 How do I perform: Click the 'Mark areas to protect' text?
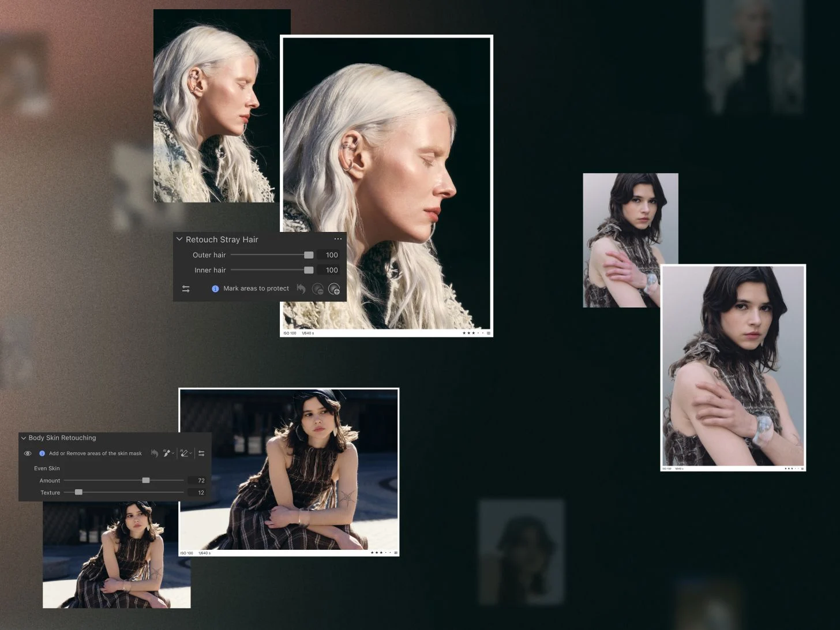(256, 288)
